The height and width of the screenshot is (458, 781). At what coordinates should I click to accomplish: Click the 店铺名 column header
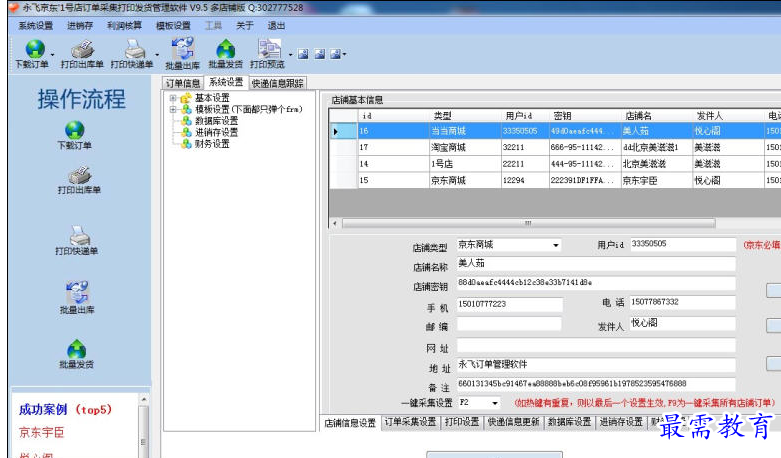point(656,116)
